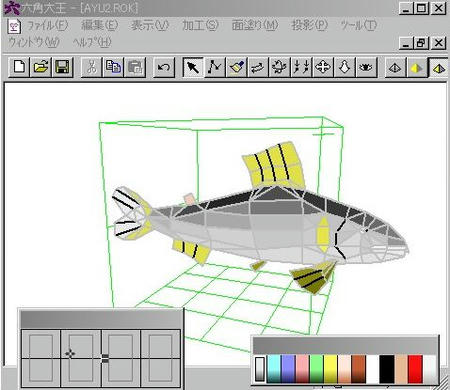This screenshot has height=390, width=450.
Task: Pick the tan skin-tone swatch
Action: click(x=401, y=369)
